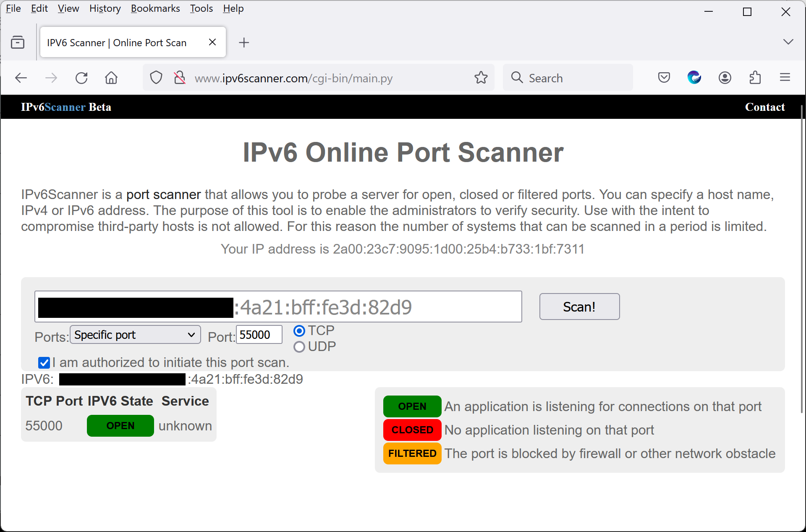The image size is (806, 532).
Task: Follow the 'port scanner' link in description
Action: (163, 194)
